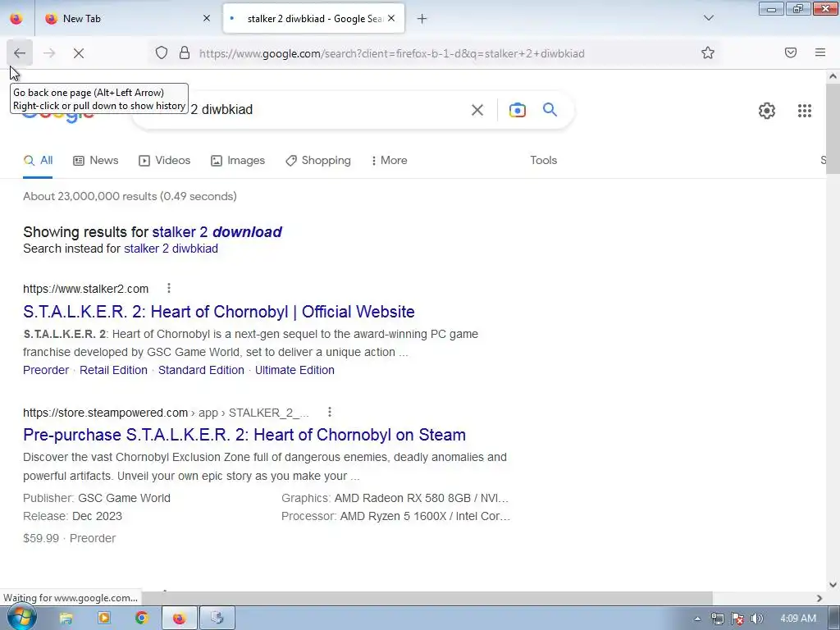This screenshot has width=840, height=630.
Task: Open the Retail Edition sitelink
Action: [113, 370]
